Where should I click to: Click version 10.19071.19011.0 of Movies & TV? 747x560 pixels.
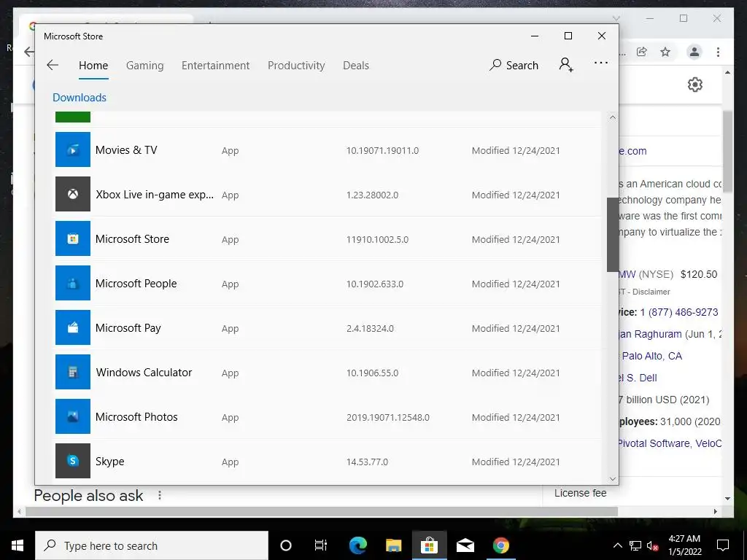[x=382, y=150]
